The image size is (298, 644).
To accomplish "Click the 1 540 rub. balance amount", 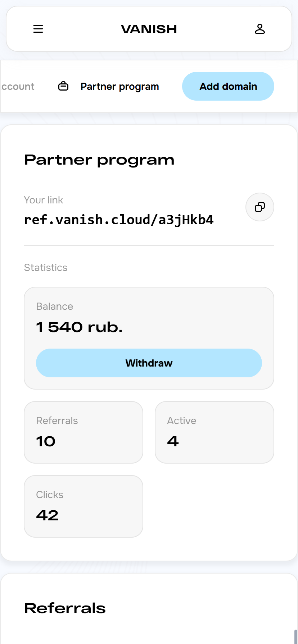I will coord(79,327).
